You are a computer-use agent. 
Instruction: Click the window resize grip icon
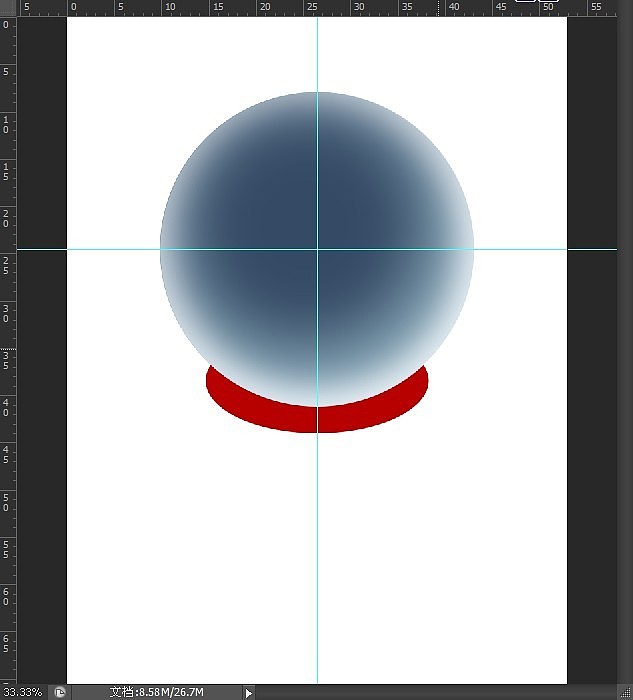pyautogui.click(x=626, y=693)
